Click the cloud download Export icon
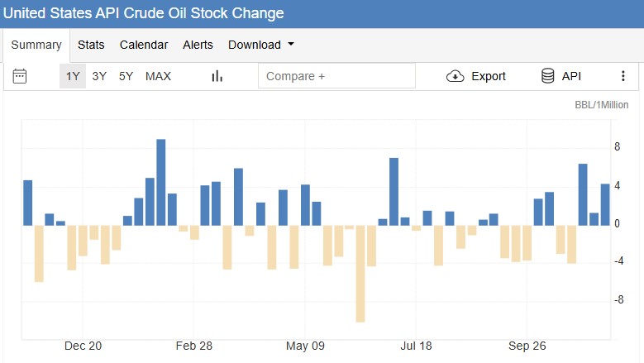The width and height of the screenshot is (644, 363). (455, 76)
